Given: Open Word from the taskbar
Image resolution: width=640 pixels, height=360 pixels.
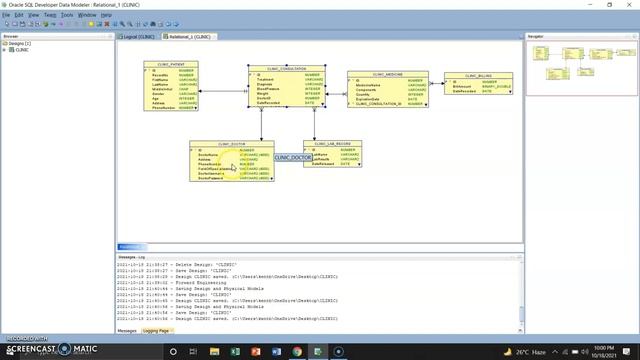Looking at the screenshot, I should coord(276,351).
